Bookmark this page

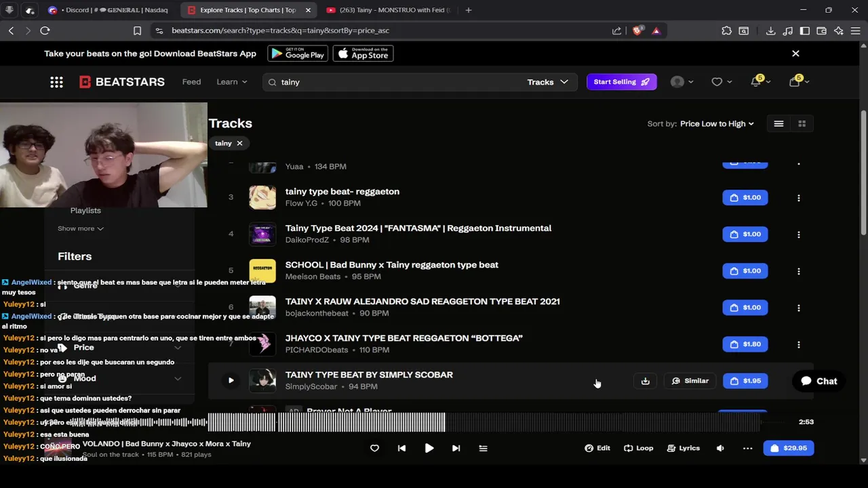coord(137,30)
